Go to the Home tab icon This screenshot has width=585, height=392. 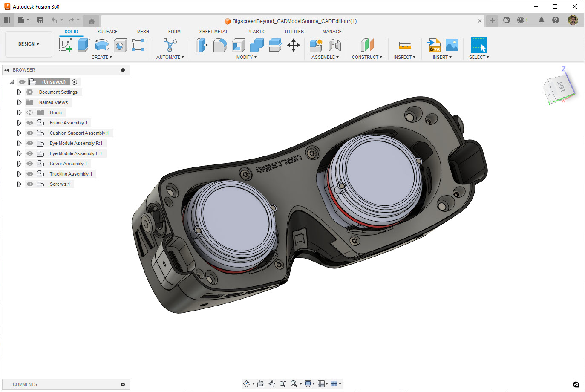pos(91,21)
